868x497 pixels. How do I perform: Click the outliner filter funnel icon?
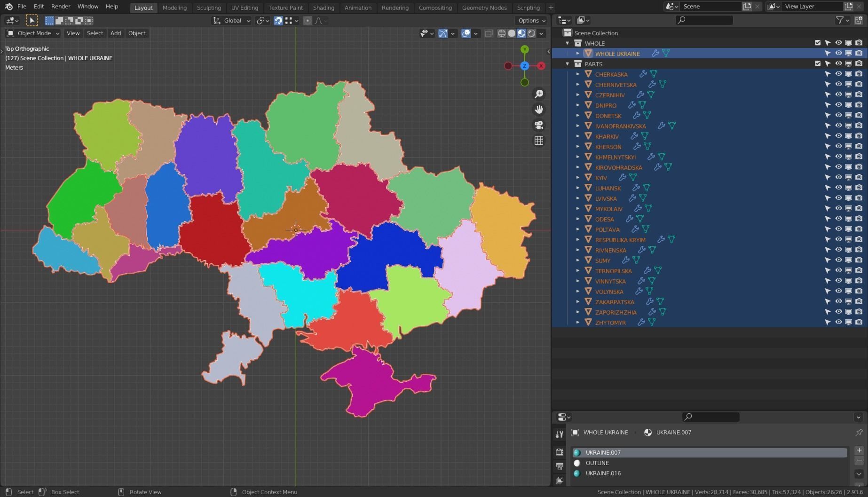(839, 20)
